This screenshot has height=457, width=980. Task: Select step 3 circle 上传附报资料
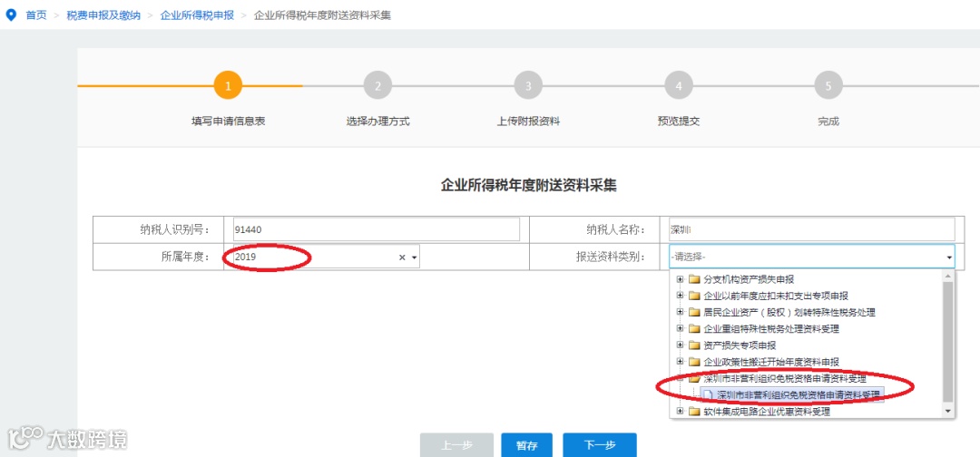pos(528,86)
